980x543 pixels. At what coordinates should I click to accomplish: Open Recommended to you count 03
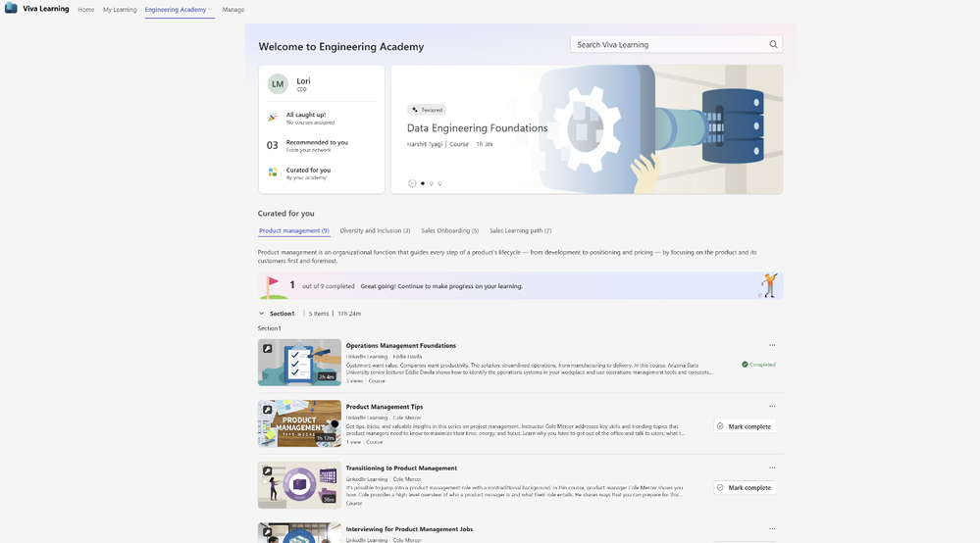tap(272, 145)
